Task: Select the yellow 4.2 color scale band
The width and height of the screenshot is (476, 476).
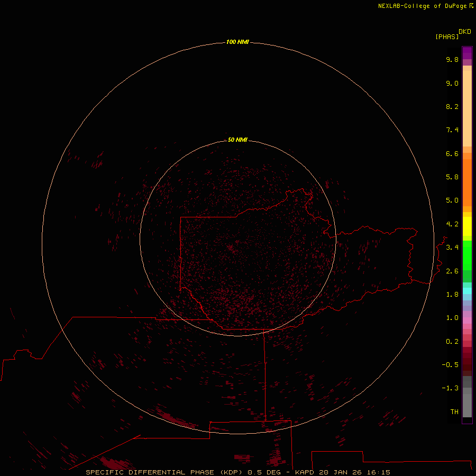Action: click(467, 226)
